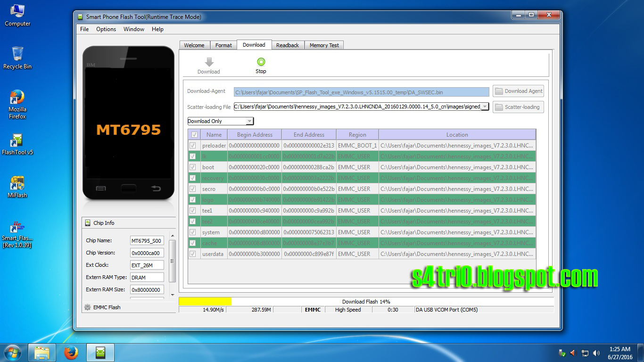Select the Mozilla Firefox desktop icon
Viewport: 644px width, 362px height.
pyautogui.click(x=17, y=105)
